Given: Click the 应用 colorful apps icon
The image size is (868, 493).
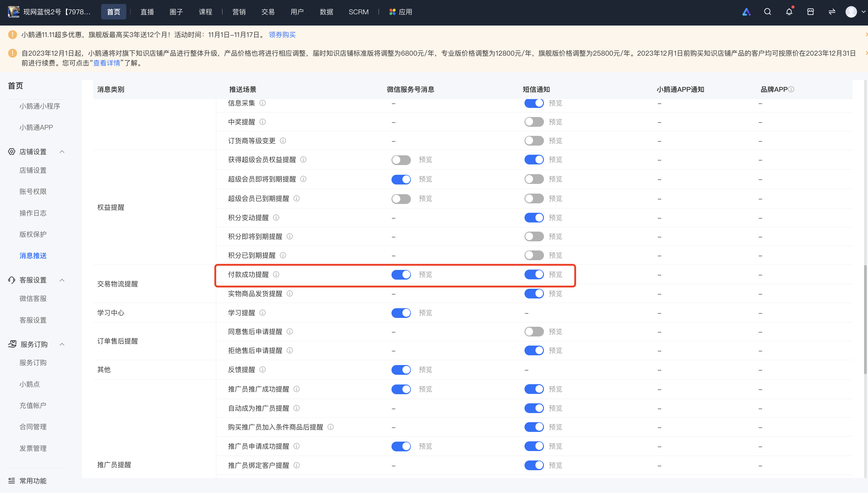Looking at the screenshot, I should point(392,12).
